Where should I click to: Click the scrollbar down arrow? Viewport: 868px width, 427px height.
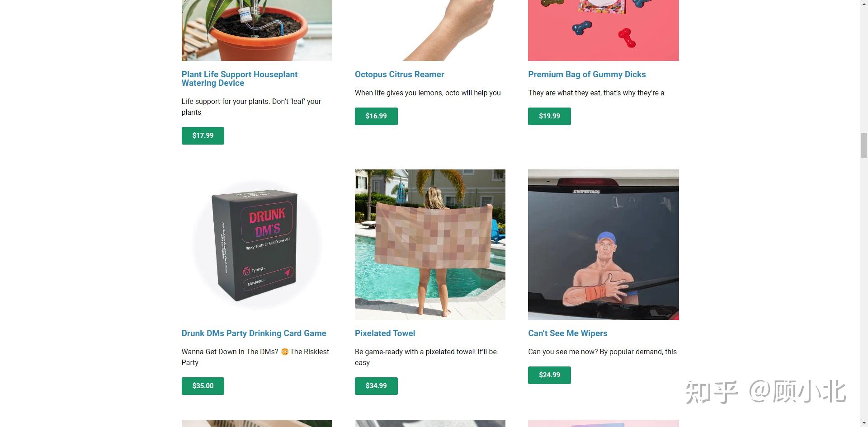[x=864, y=423]
